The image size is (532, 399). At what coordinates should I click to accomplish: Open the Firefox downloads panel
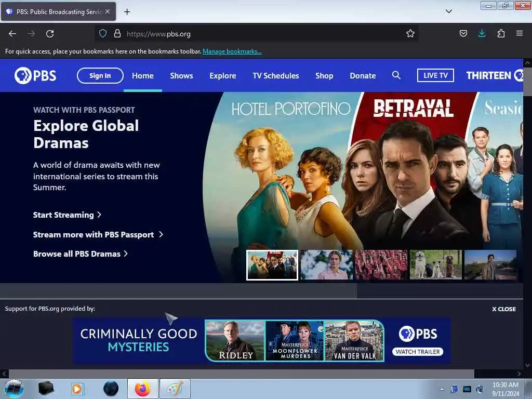pos(482,33)
